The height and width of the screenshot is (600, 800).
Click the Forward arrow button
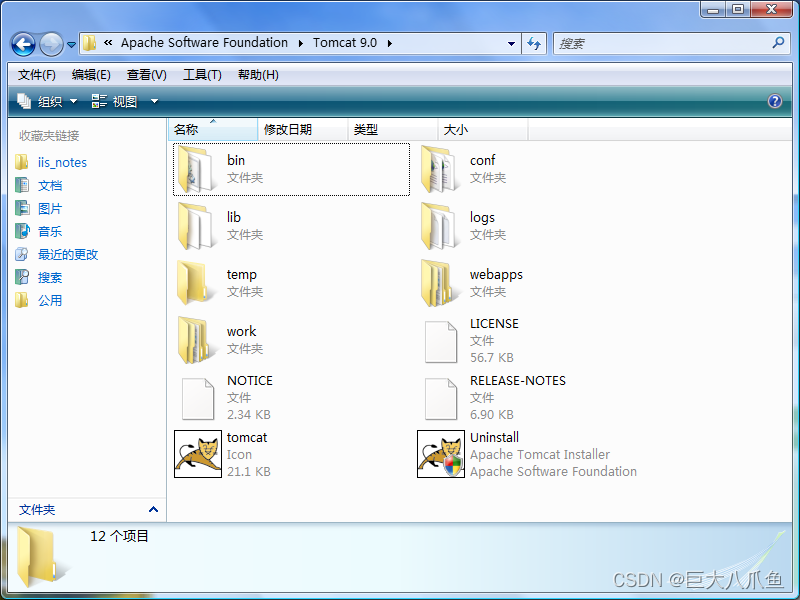tap(51, 44)
